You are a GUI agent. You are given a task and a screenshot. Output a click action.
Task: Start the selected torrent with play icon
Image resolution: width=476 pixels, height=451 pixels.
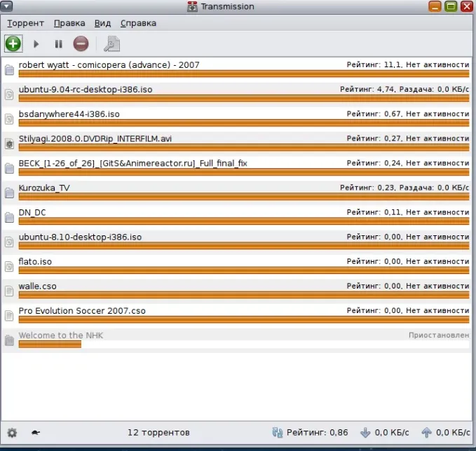coord(36,44)
